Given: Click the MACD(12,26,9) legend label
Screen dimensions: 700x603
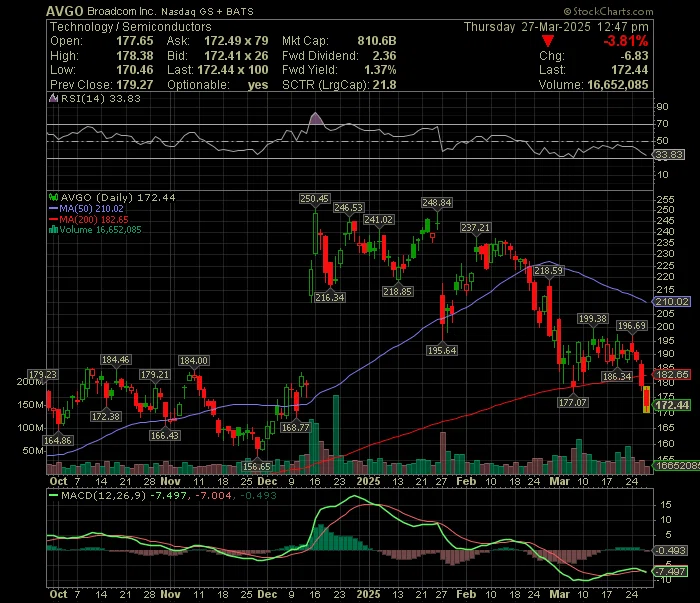Looking at the screenshot, I should point(104,495).
